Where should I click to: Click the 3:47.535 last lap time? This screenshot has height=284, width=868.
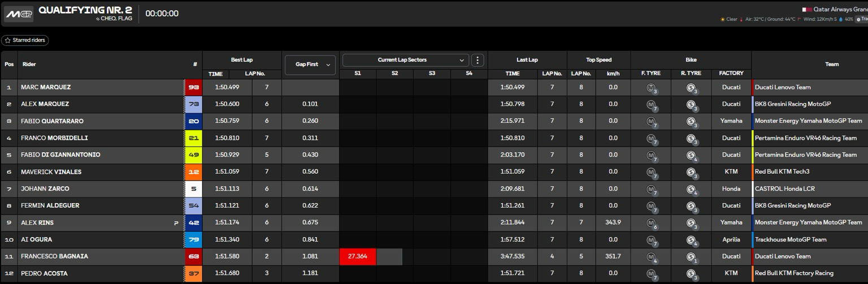coord(513,257)
